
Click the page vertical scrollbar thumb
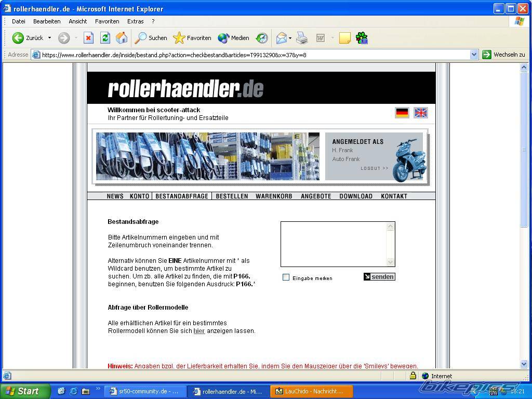point(524,149)
